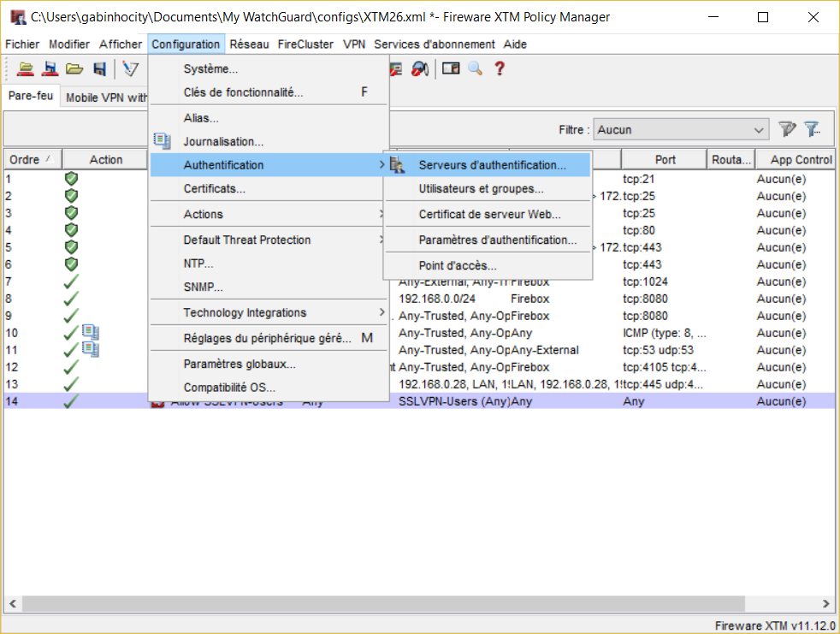
Task: Click the second funnel icon with dots
Action: 812,129
